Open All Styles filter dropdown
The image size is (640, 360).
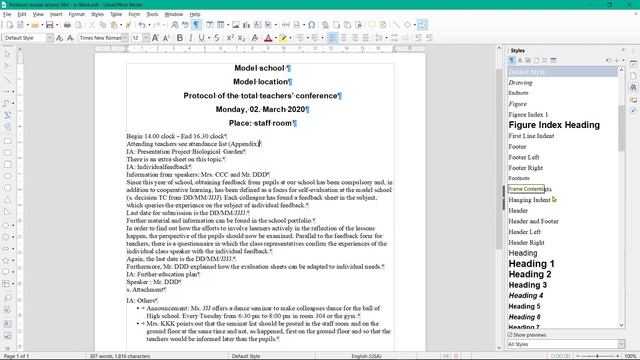621,344
